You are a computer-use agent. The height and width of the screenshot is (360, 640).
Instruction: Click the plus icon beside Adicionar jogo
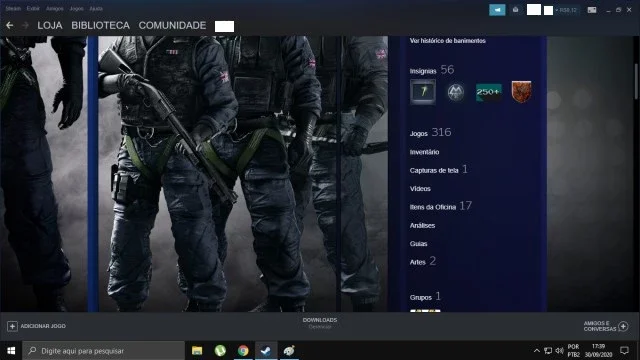12,326
